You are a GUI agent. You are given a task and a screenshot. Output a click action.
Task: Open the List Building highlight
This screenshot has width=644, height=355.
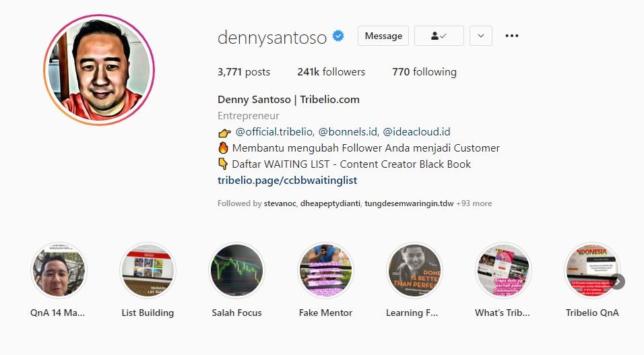point(148,270)
